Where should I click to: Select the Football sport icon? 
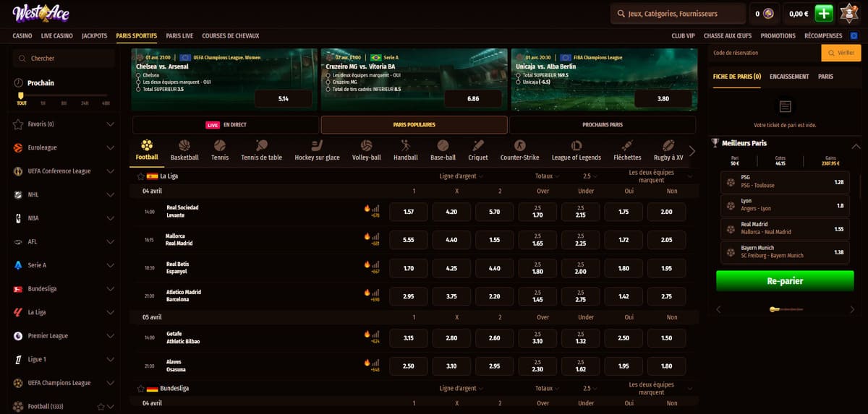click(x=147, y=145)
